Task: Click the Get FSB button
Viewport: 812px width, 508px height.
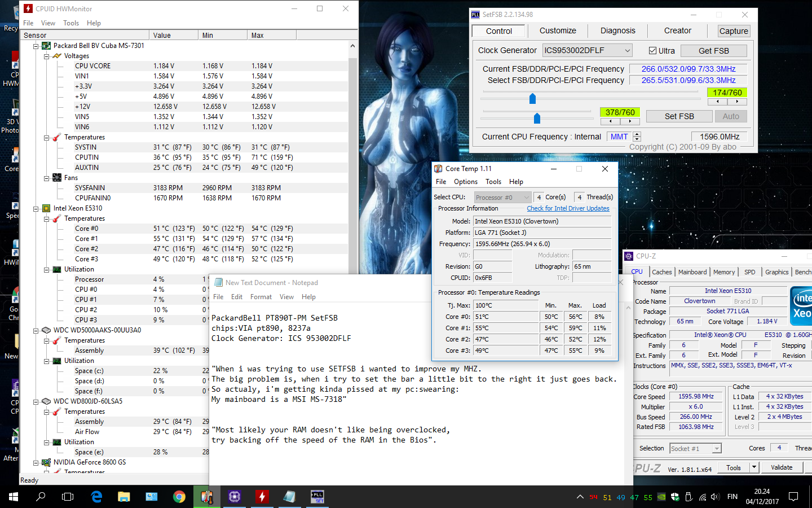Action: (x=714, y=51)
